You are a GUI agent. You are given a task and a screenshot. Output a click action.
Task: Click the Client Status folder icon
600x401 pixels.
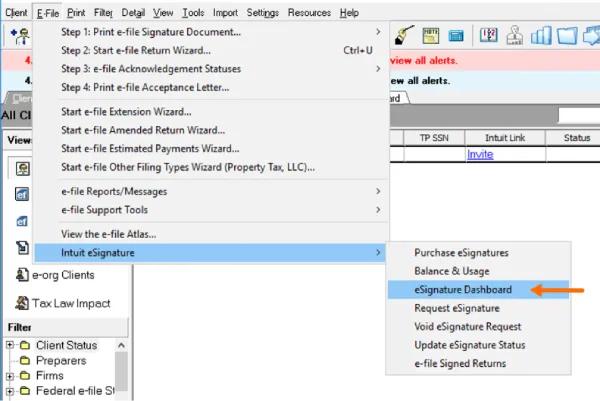(25, 346)
